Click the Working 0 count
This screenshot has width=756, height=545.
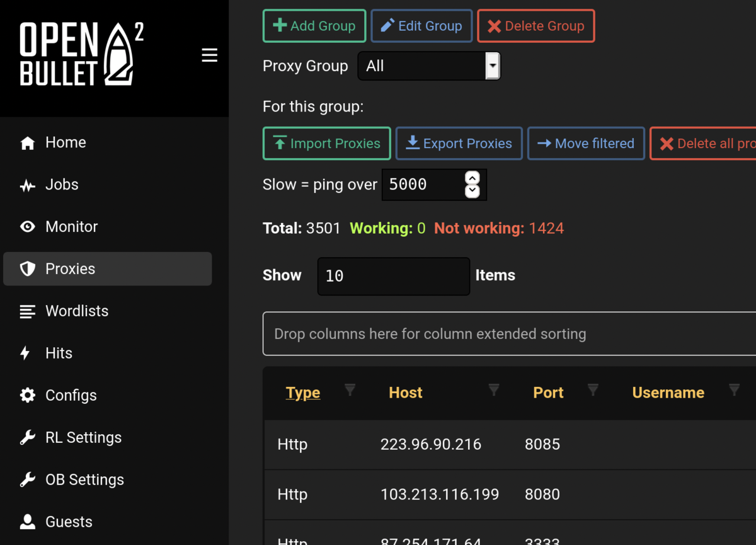point(387,228)
